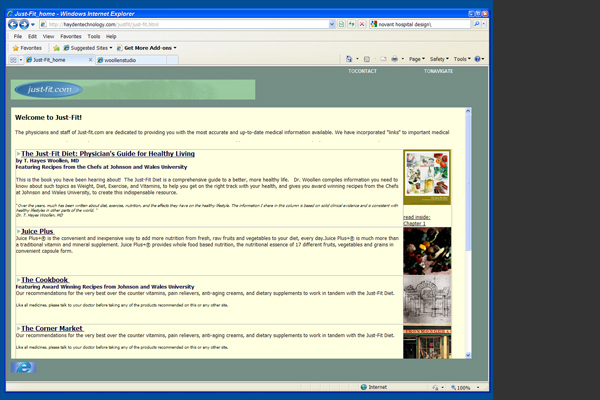Click the search box with novant hospital text

(418, 22)
